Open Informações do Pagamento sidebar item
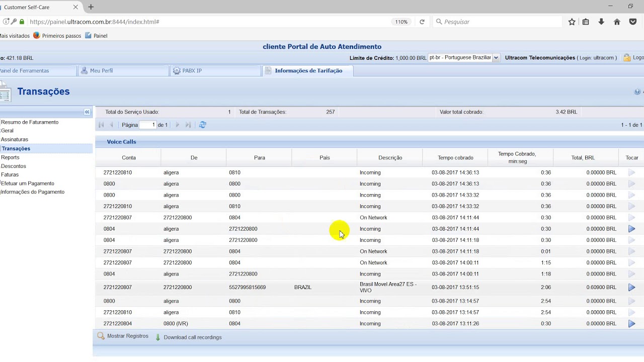Image resolution: width=644 pixels, height=362 pixels. (33, 192)
